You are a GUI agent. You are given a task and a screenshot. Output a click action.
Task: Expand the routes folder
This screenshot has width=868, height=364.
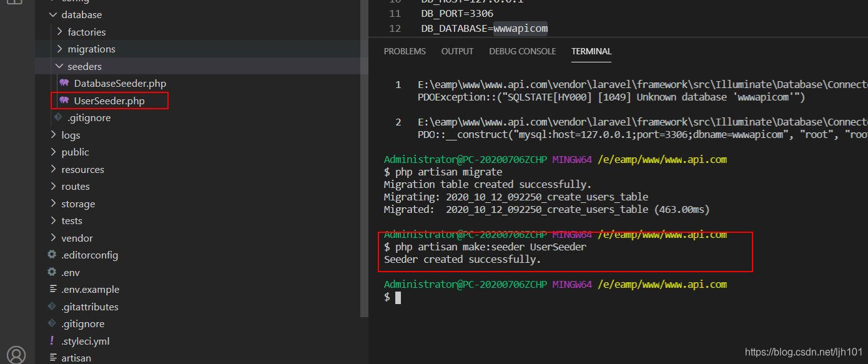click(53, 186)
